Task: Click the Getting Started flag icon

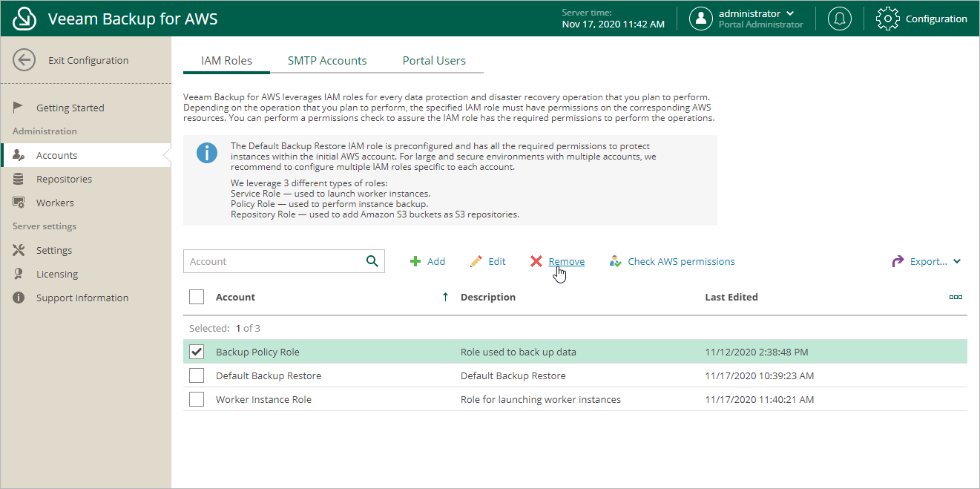Action: 19,108
